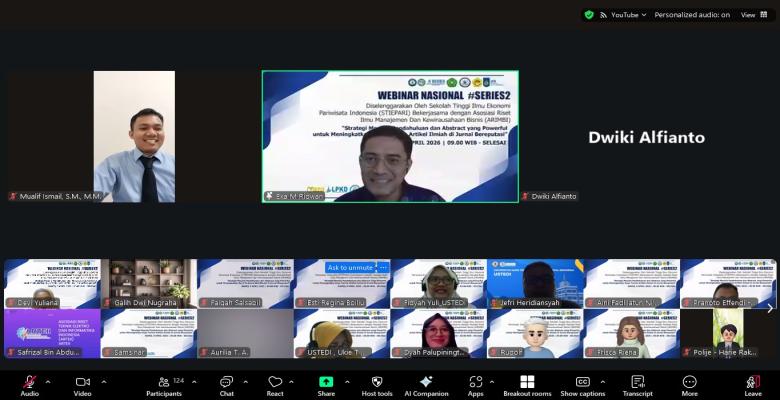The width and height of the screenshot is (780, 400).
Task: Launch the AI Companion
Action: (x=426, y=385)
